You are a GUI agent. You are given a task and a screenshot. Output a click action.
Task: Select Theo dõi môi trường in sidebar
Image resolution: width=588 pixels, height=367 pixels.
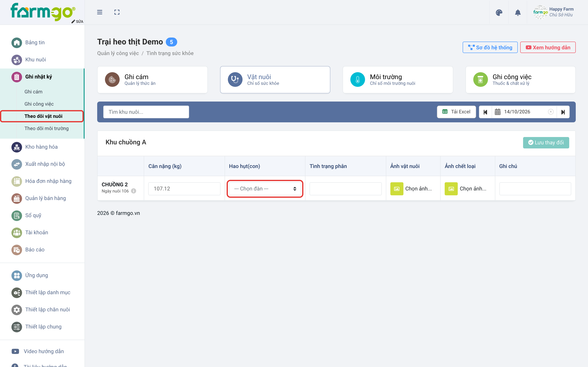pos(46,128)
